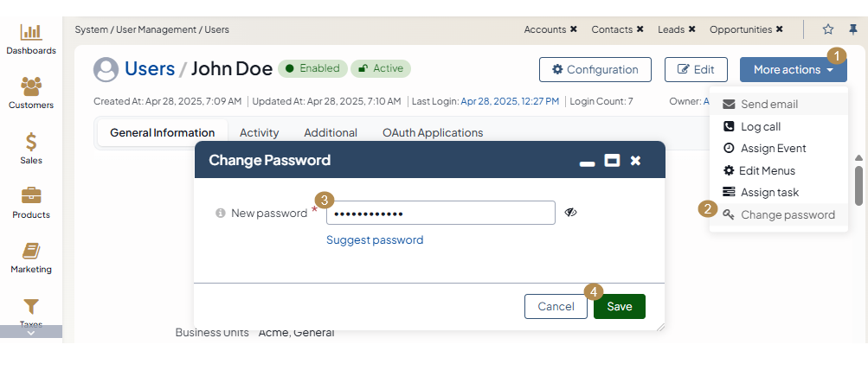The width and height of the screenshot is (868, 370).
Task: Click the new password info icon
Action: point(221,213)
